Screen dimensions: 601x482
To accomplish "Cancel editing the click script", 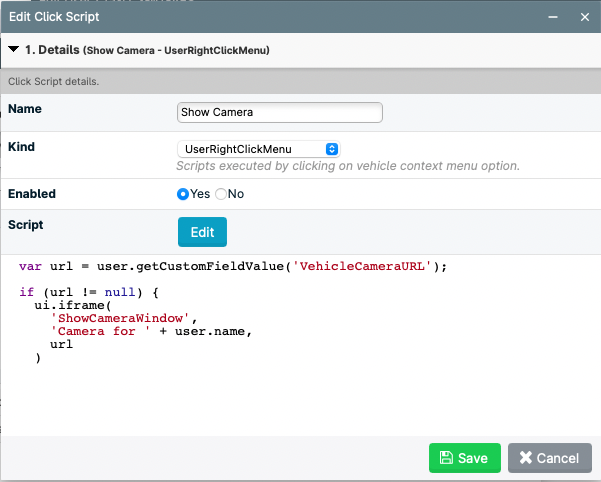I will (550, 458).
